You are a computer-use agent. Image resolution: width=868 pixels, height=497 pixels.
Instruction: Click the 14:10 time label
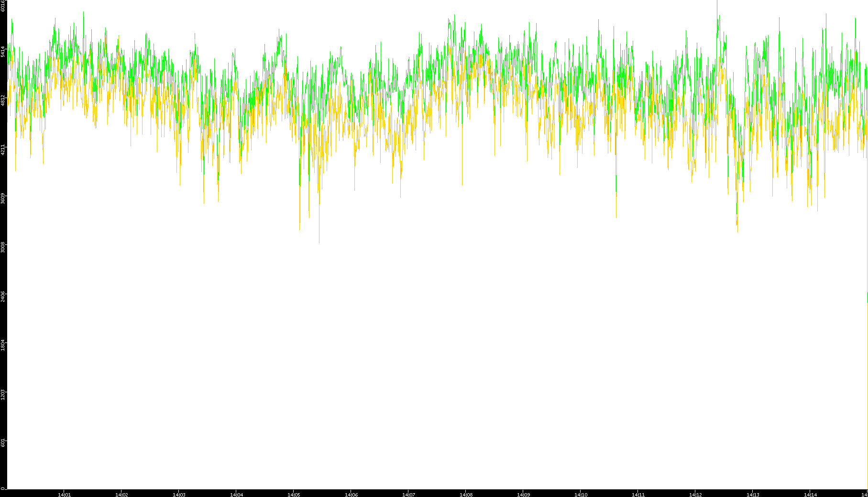pyautogui.click(x=581, y=495)
